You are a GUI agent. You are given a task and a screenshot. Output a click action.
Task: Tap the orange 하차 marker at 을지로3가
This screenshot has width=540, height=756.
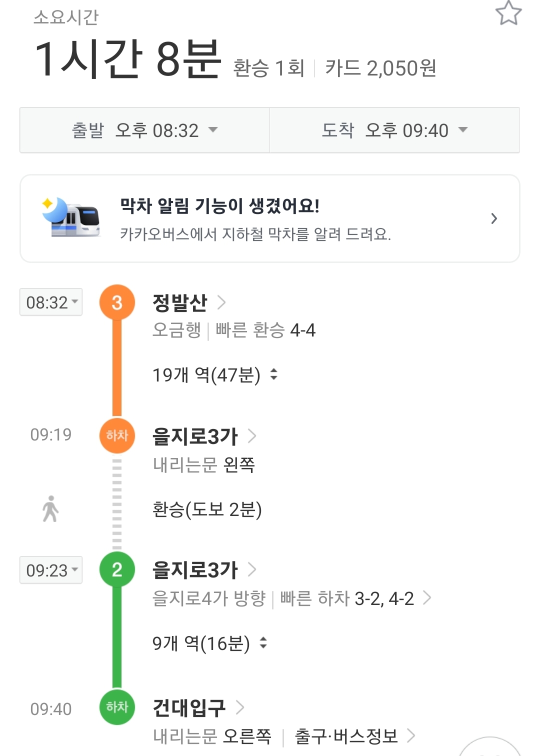coord(117,435)
